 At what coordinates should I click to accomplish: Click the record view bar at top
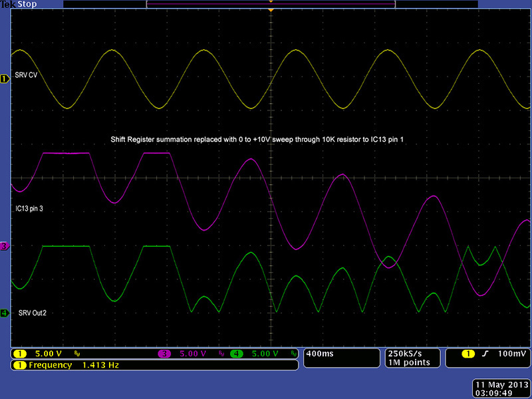(271, 4)
